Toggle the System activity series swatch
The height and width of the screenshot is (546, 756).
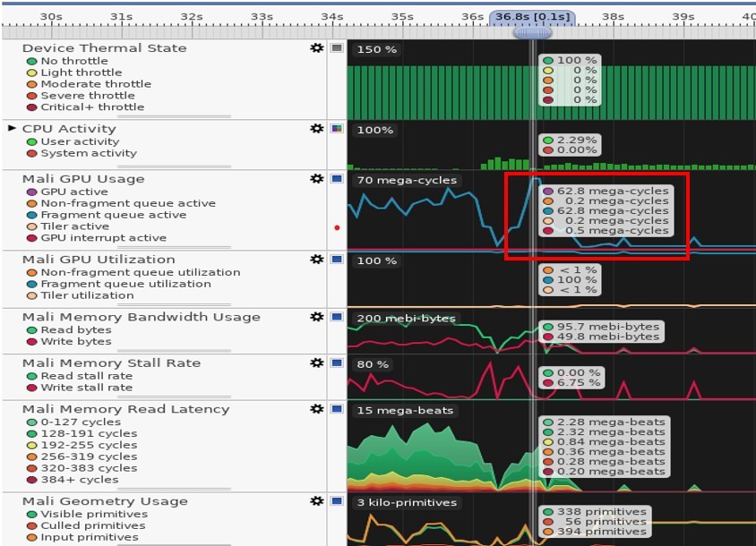tap(32, 153)
